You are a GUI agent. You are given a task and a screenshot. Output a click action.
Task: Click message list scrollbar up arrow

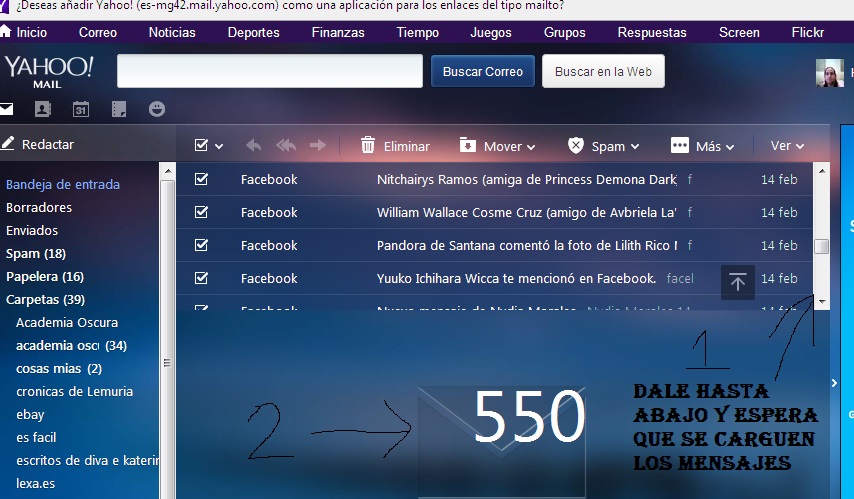[x=822, y=171]
